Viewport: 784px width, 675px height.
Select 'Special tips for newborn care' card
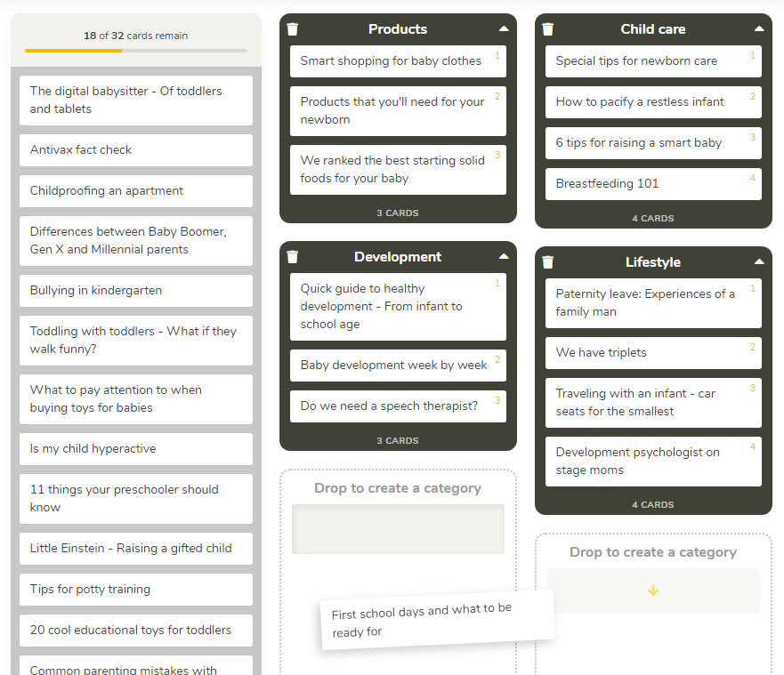click(x=653, y=61)
